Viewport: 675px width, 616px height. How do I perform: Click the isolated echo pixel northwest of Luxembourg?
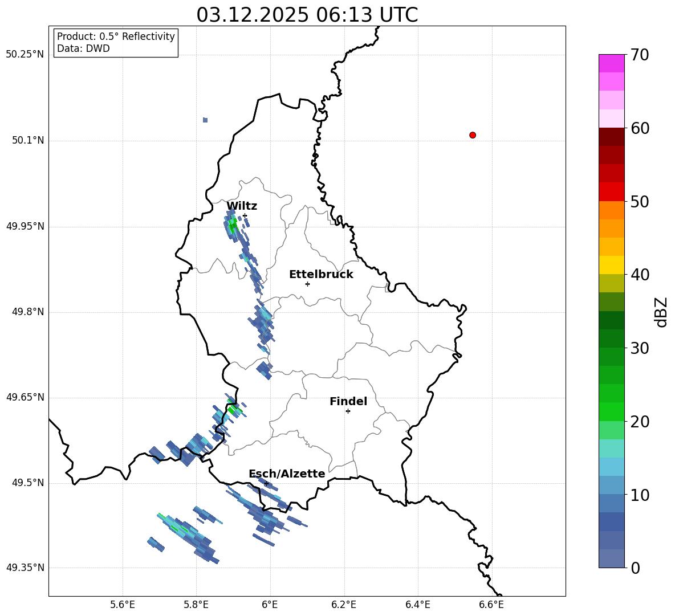coord(205,120)
